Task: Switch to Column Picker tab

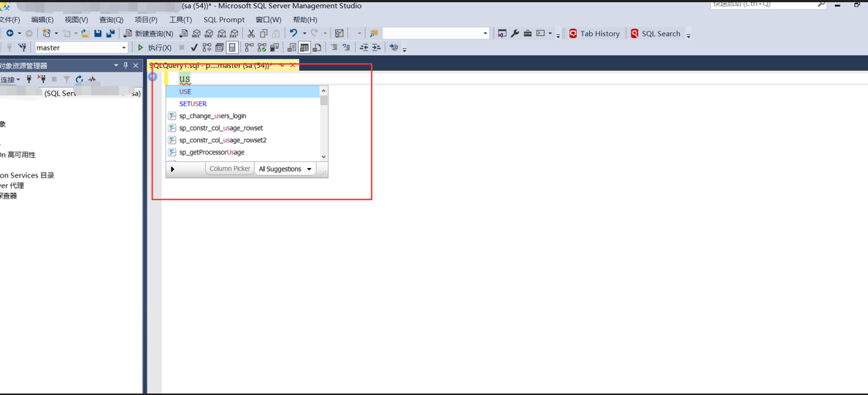Action: tap(230, 169)
